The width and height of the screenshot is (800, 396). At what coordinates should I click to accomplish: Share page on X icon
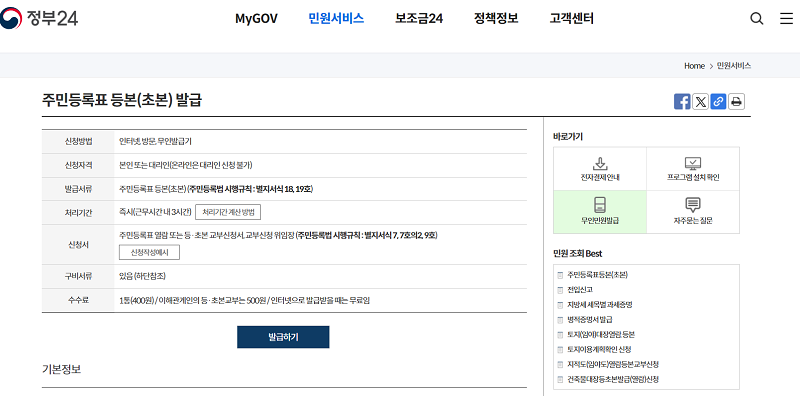tap(700, 102)
